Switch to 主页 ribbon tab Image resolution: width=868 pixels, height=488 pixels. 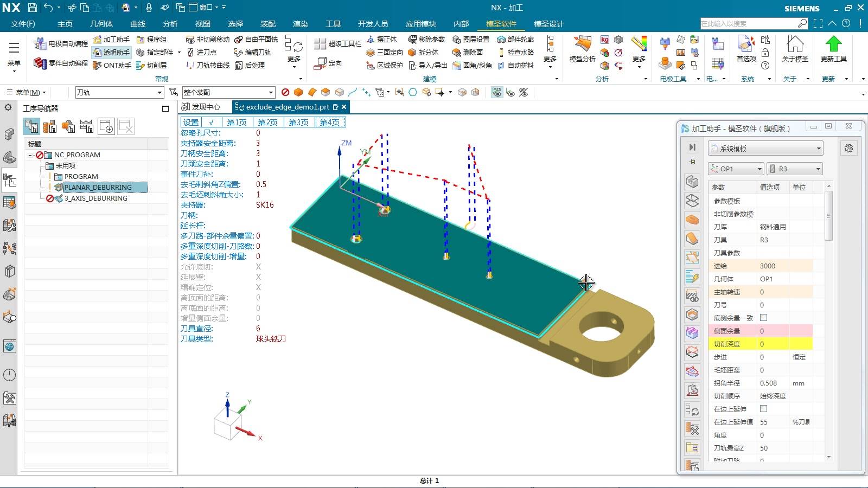65,24
